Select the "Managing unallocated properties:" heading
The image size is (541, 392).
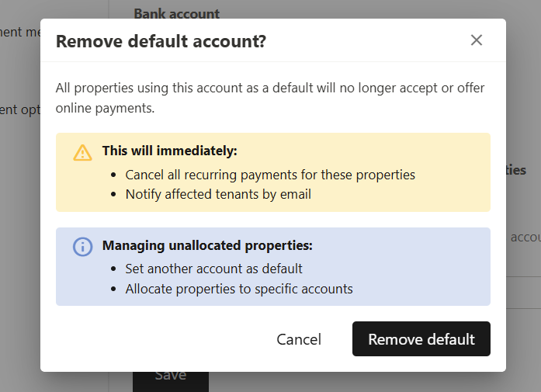207,245
